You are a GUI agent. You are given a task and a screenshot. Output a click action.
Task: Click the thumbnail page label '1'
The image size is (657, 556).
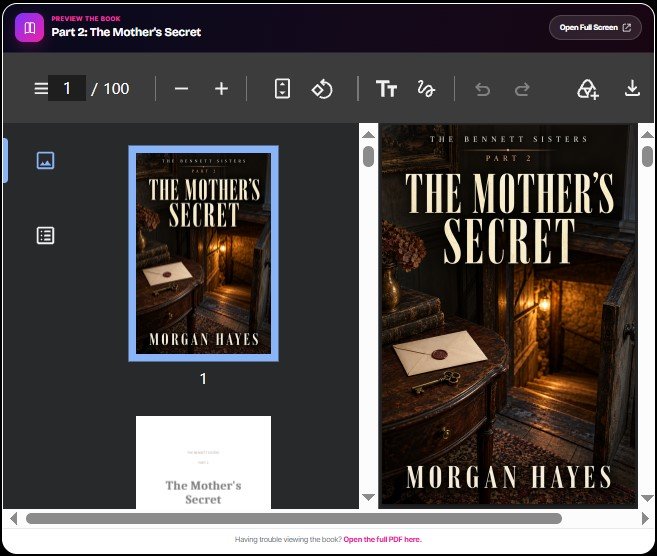[203, 379]
